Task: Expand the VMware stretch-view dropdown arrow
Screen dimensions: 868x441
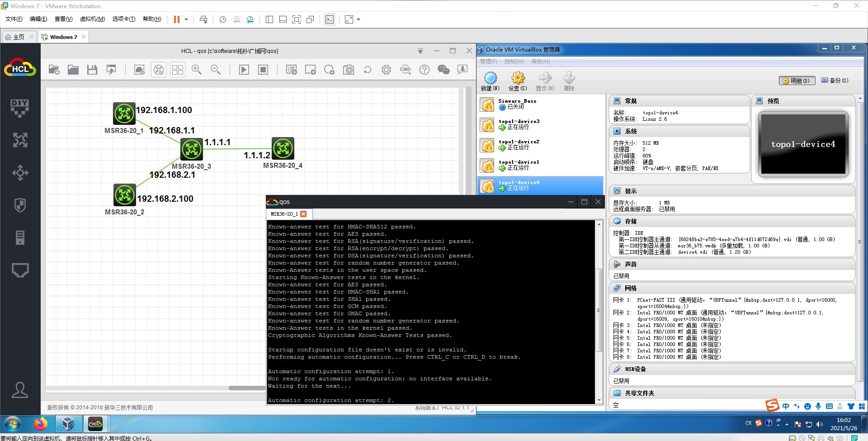Action: pos(359,19)
